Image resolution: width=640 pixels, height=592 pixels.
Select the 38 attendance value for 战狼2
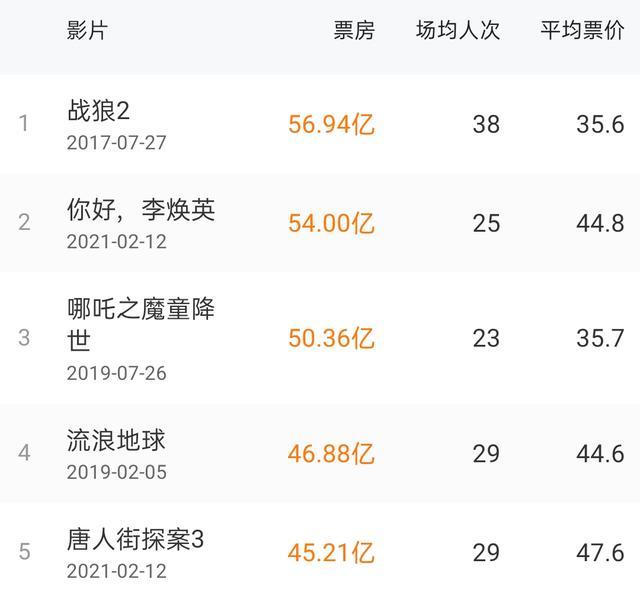coord(486,125)
